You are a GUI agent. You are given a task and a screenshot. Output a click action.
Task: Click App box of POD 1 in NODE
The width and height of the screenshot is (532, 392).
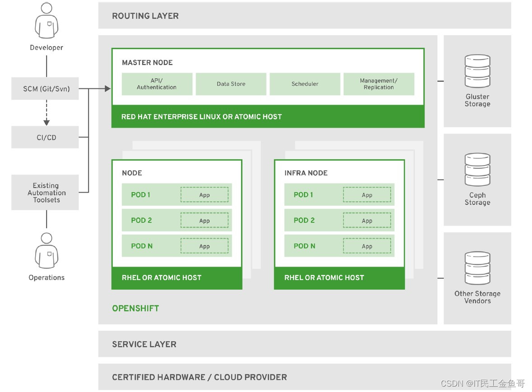[205, 195]
